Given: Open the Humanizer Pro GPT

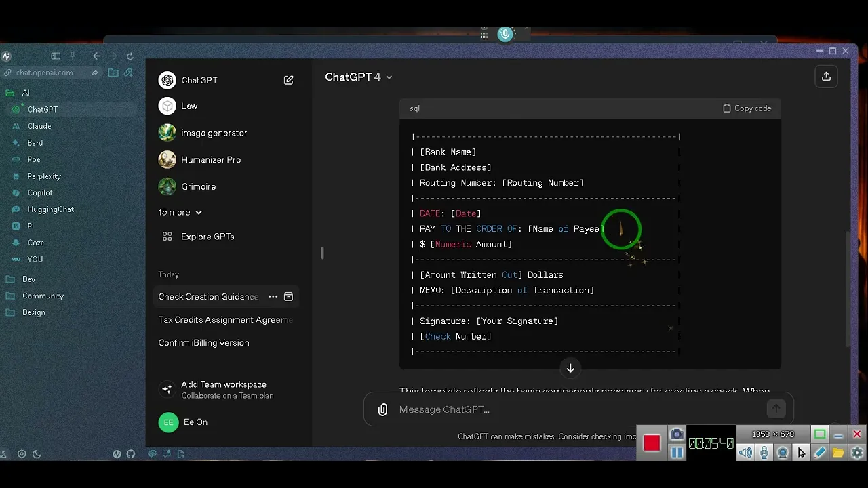Looking at the screenshot, I should (x=211, y=160).
